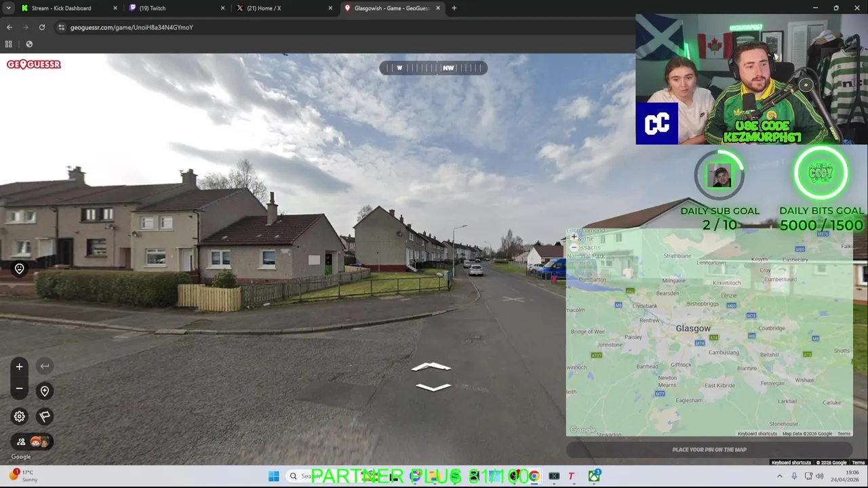868x488 pixels.
Task: Click the compass heading bar showing W and NW
Action: [433, 68]
